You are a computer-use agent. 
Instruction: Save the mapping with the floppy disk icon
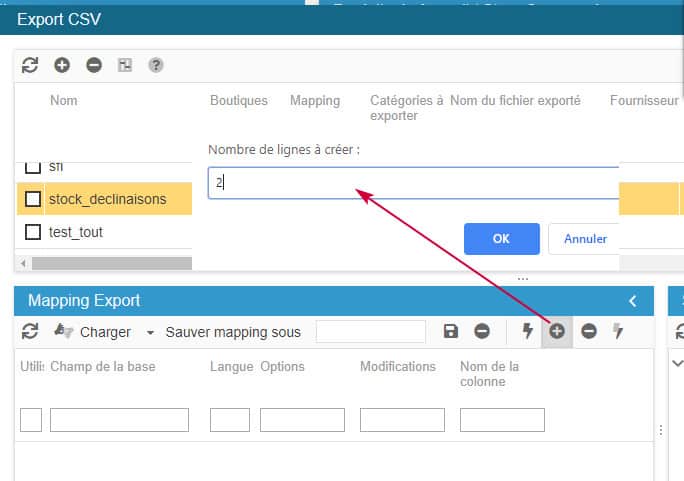tap(451, 331)
